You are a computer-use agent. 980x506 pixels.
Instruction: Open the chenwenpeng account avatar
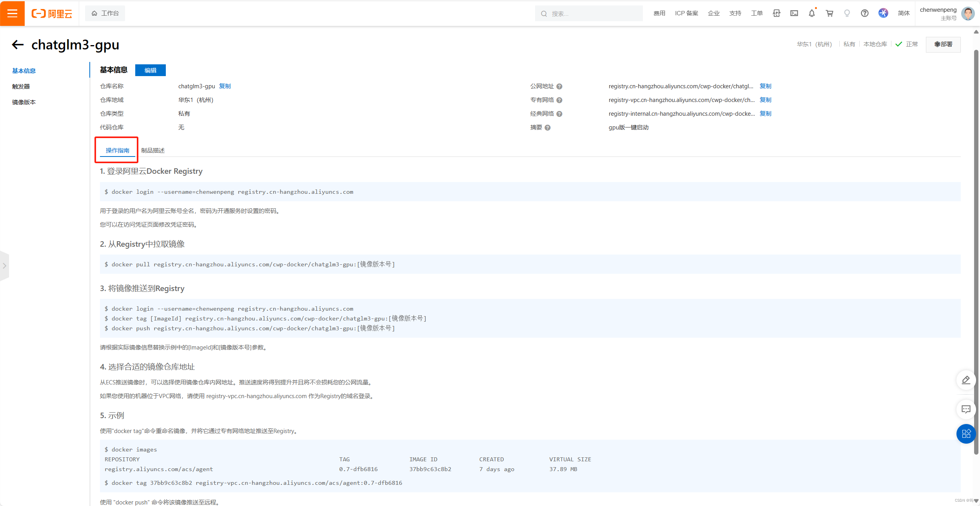(x=968, y=14)
